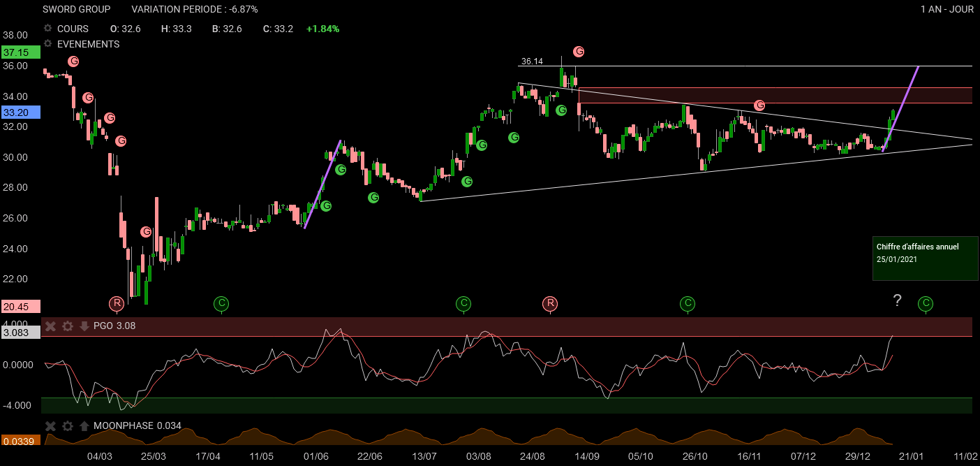
Task: Open PGO indicator settings gear
Action: pos(68,326)
